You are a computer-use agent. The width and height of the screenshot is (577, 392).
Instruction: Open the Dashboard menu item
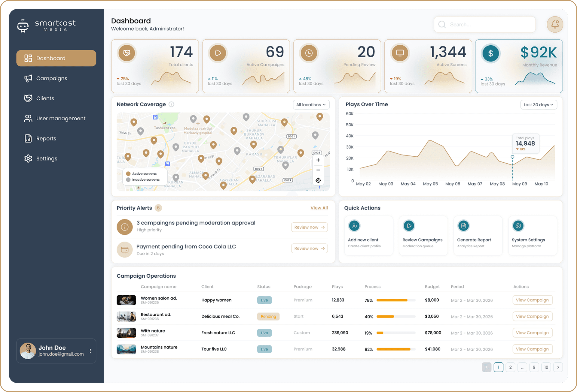tap(56, 58)
